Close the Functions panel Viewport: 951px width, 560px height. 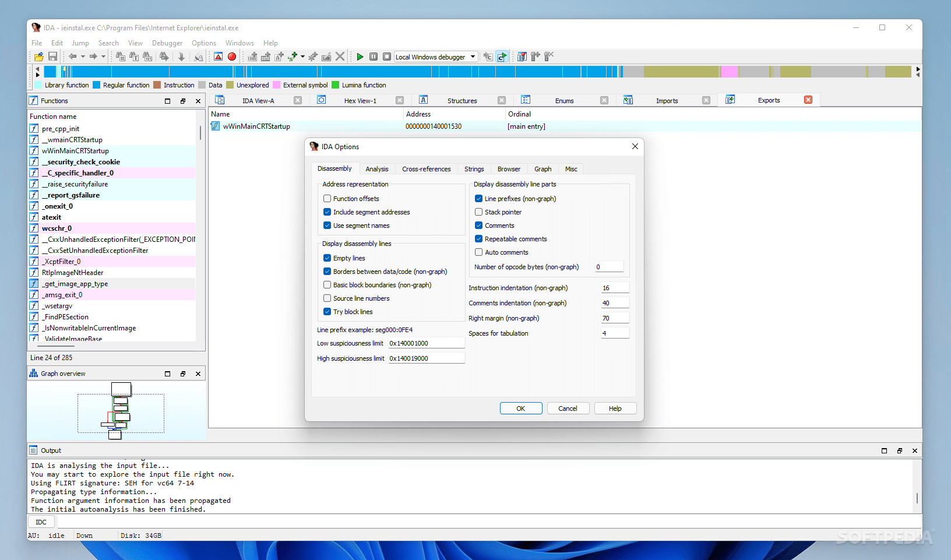[198, 101]
